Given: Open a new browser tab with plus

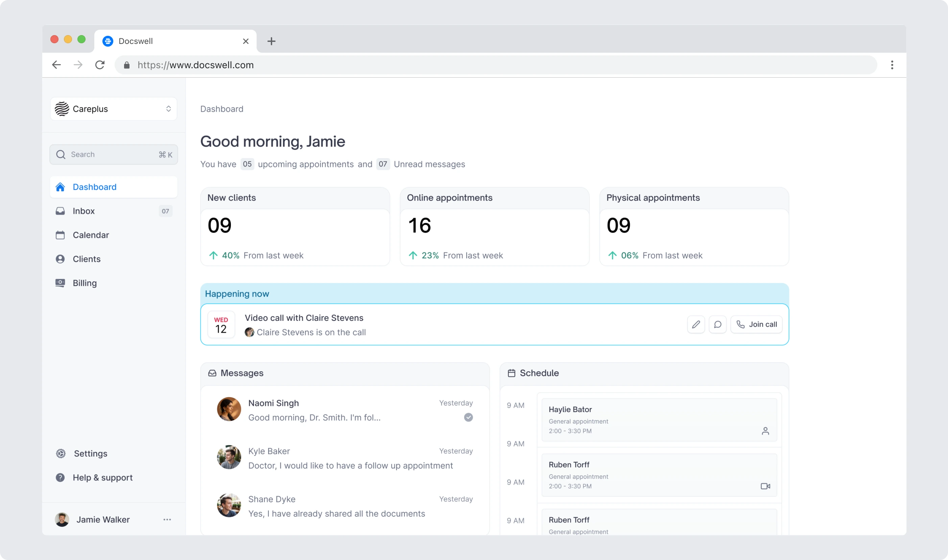Looking at the screenshot, I should (271, 41).
